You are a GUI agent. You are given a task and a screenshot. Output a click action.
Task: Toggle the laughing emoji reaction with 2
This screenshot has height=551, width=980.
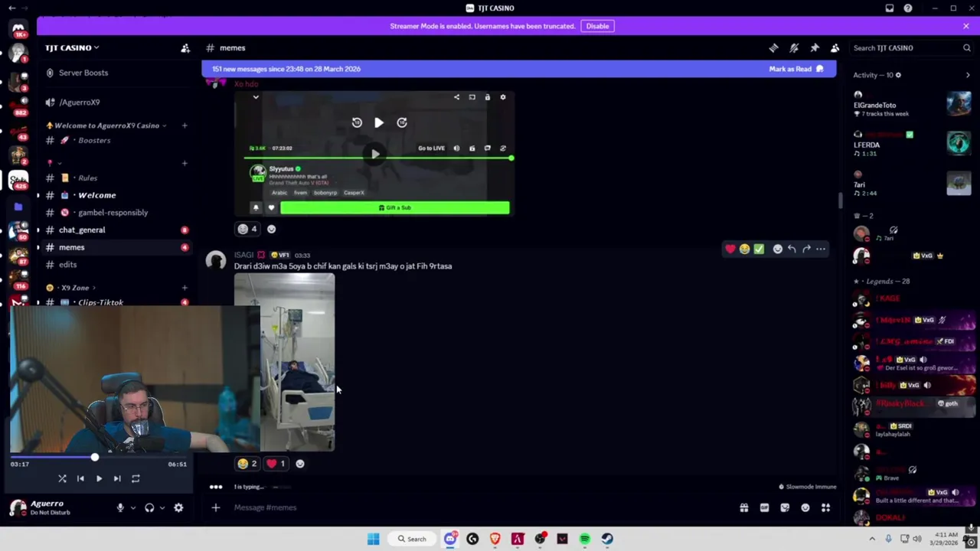[247, 464]
